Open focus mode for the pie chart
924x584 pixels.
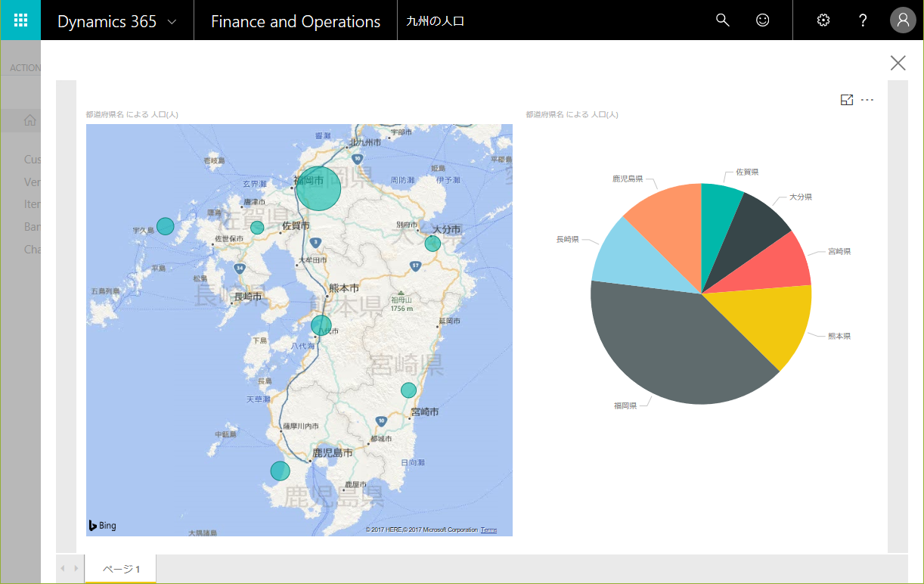pyautogui.click(x=847, y=100)
